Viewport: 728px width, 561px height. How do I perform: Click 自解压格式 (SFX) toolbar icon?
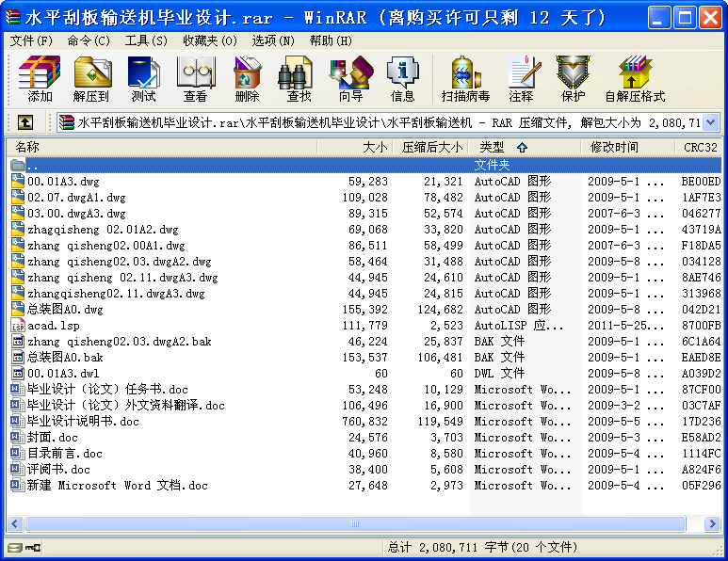pos(635,79)
